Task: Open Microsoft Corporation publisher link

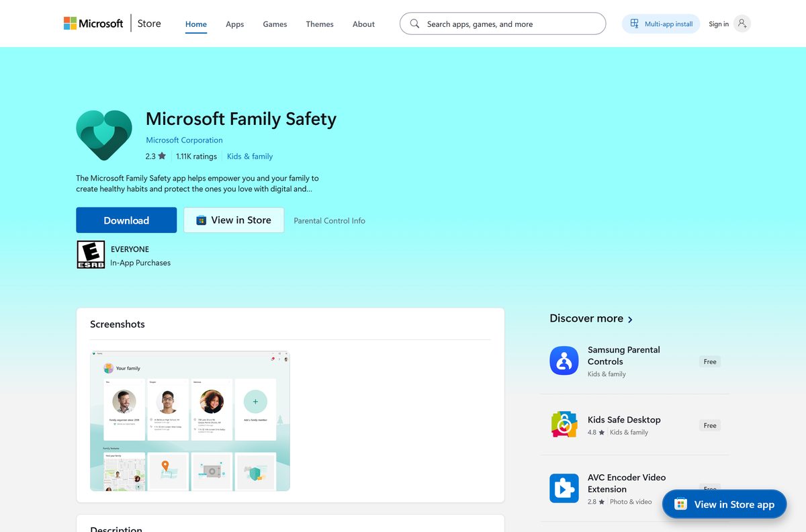Action: (184, 140)
